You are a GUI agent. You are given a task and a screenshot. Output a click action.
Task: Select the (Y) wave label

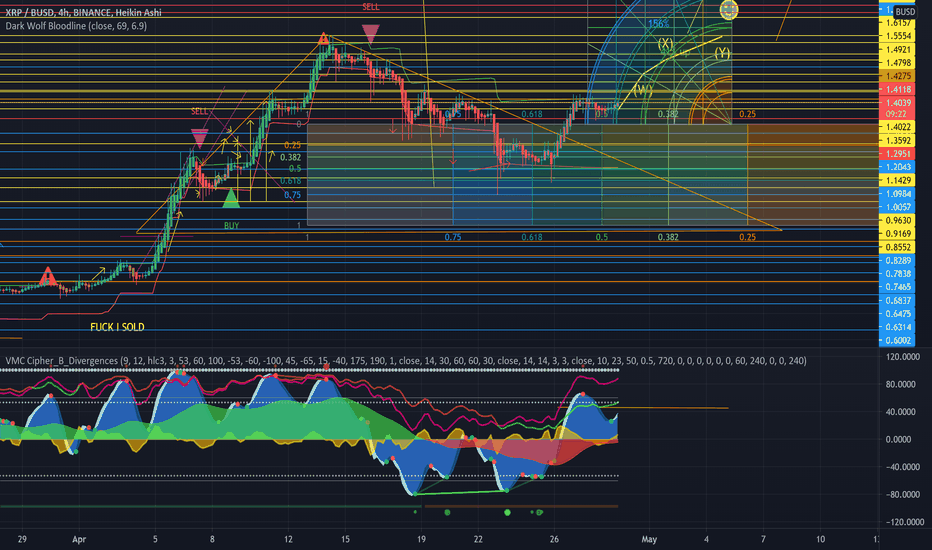722,53
